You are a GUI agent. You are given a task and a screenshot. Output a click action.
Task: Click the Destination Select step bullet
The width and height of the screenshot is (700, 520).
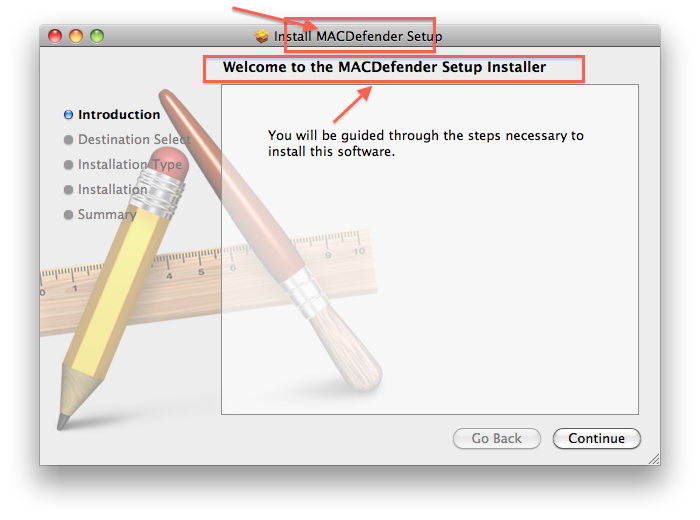click(68, 140)
